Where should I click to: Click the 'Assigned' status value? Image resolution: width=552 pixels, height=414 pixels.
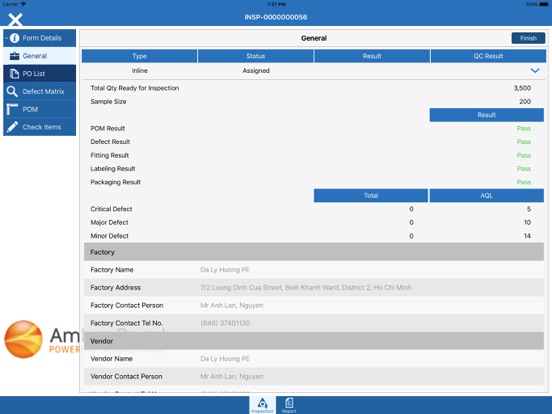[256, 71]
